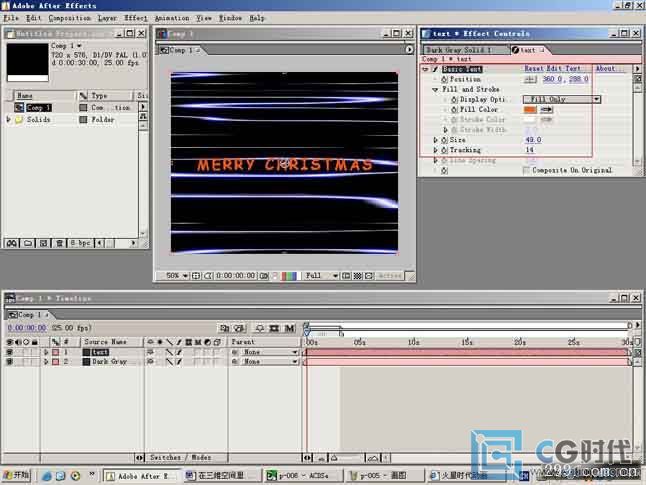This screenshot has width=646, height=485.
Task: Toggle mask shape view icon in Comp viewer
Action: [208, 276]
